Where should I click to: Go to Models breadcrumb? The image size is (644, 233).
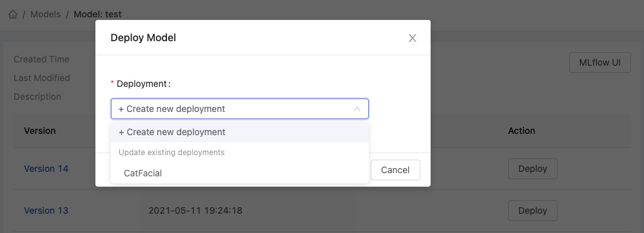pos(46,14)
